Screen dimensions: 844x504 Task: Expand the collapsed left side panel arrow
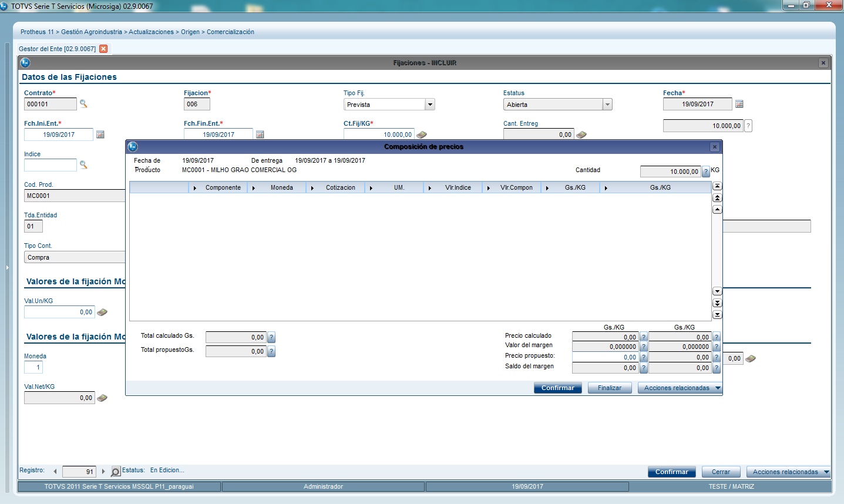(7, 267)
